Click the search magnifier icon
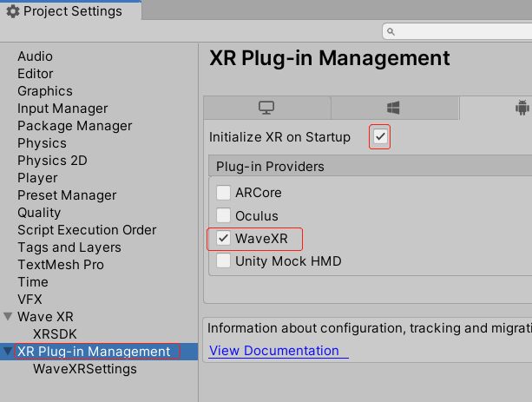The image size is (532, 402). coord(393,32)
